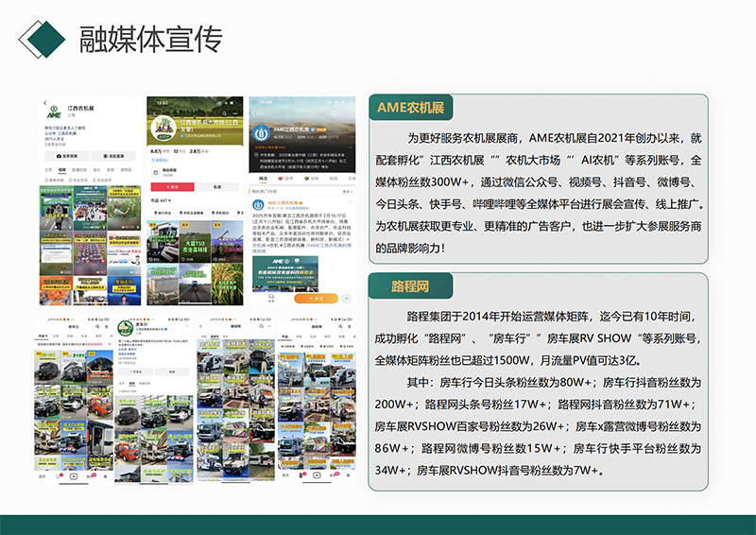Select the 路程网 section header label
The height and width of the screenshot is (535, 756).
pyautogui.click(x=410, y=285)
